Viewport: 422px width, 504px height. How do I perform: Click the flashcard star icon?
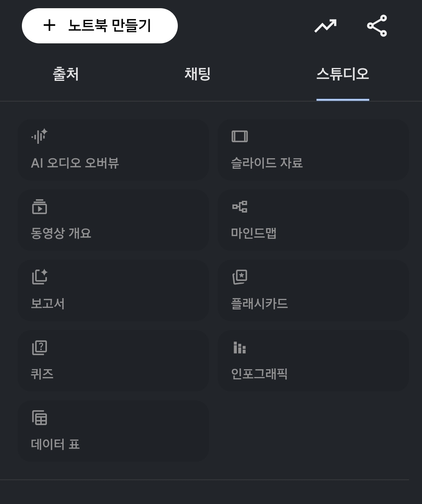point(240,277)
